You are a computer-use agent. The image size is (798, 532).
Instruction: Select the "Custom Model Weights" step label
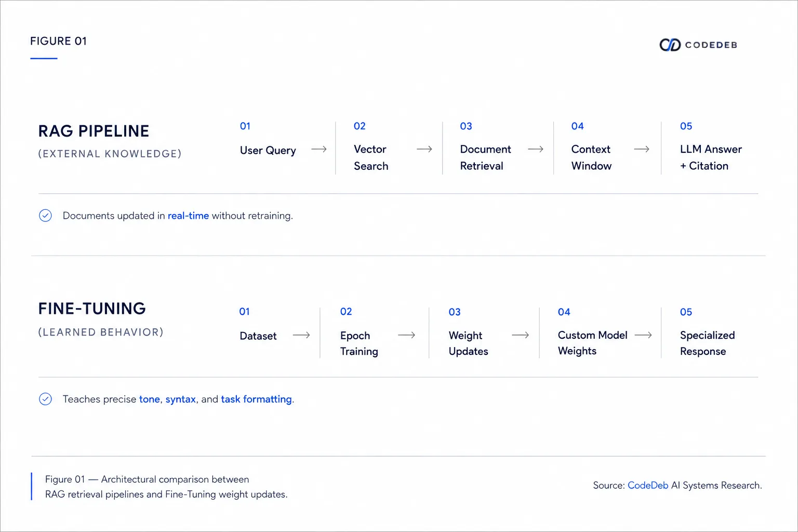click(x=593, y=343)
